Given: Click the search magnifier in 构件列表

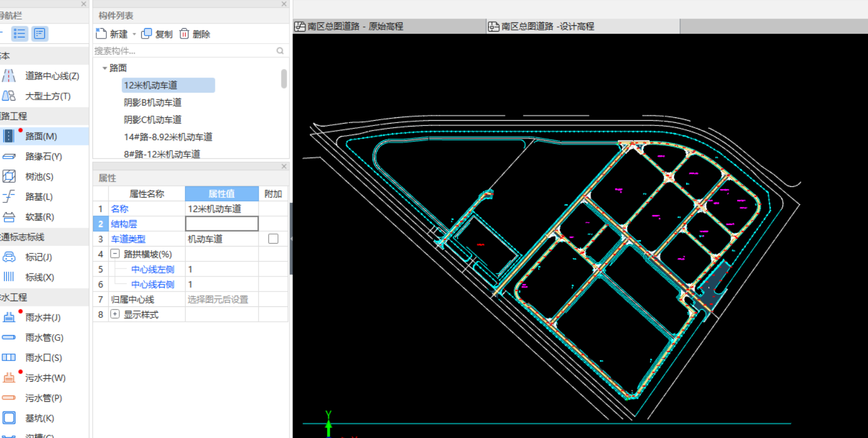Looking at the screenshot, I should pos(280,51).
